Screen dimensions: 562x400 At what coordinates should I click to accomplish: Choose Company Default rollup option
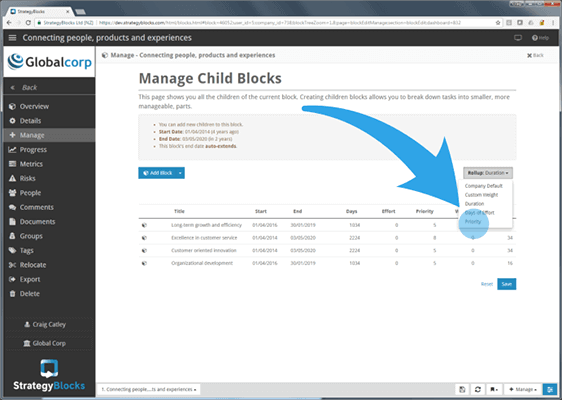pos(484,186)
